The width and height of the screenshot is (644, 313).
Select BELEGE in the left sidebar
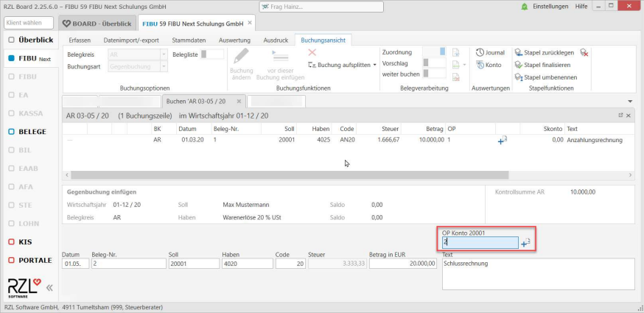tap(31, 131)
